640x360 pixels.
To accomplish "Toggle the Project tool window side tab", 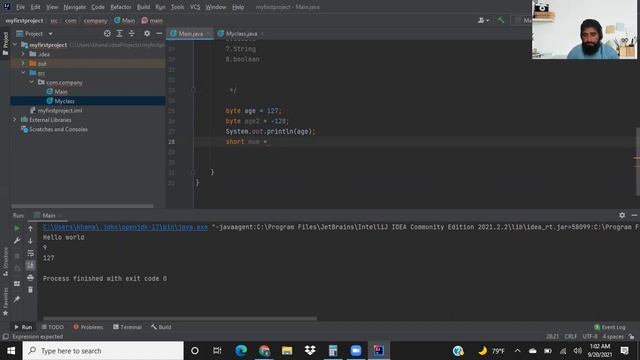I will (x=5, y=43).
